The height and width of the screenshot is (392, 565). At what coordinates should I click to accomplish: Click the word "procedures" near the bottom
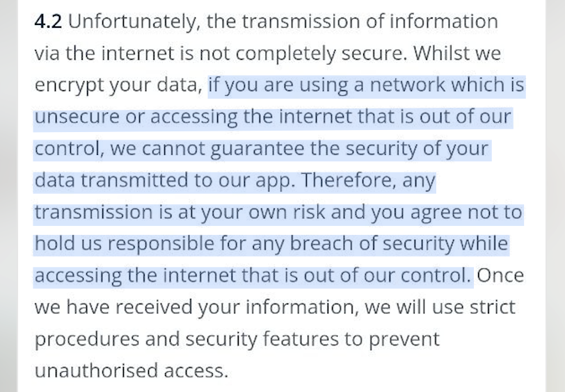click(87, 340)
